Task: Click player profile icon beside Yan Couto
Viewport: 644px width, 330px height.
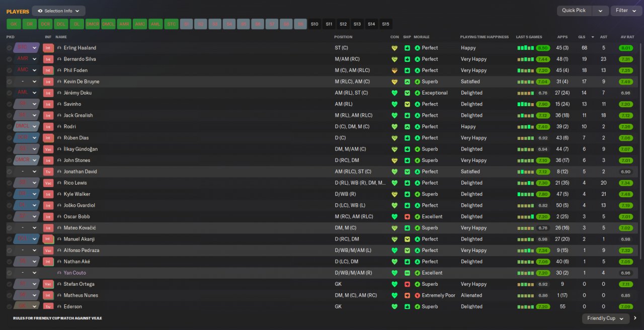Action: coord(59,273)
